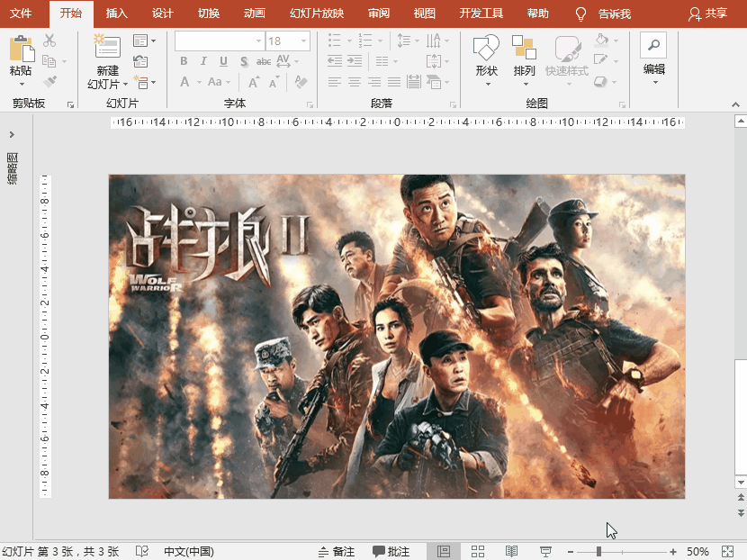
Task: Click the Cut scissors icon
Action: tap(49, 40)
